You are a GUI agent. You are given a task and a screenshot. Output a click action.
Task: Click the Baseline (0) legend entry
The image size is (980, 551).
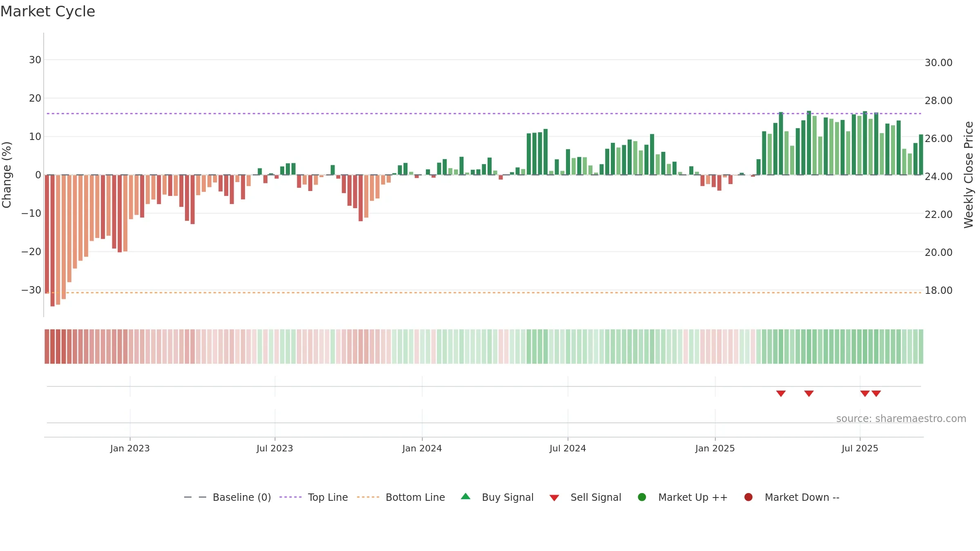pyautogui.click(x=227, y=497)
